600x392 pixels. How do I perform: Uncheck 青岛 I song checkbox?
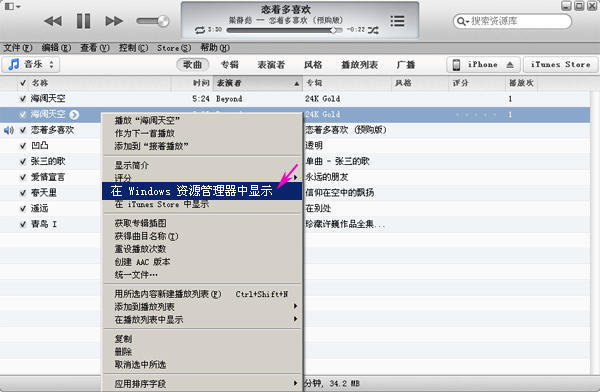click(x=23, y=224)
